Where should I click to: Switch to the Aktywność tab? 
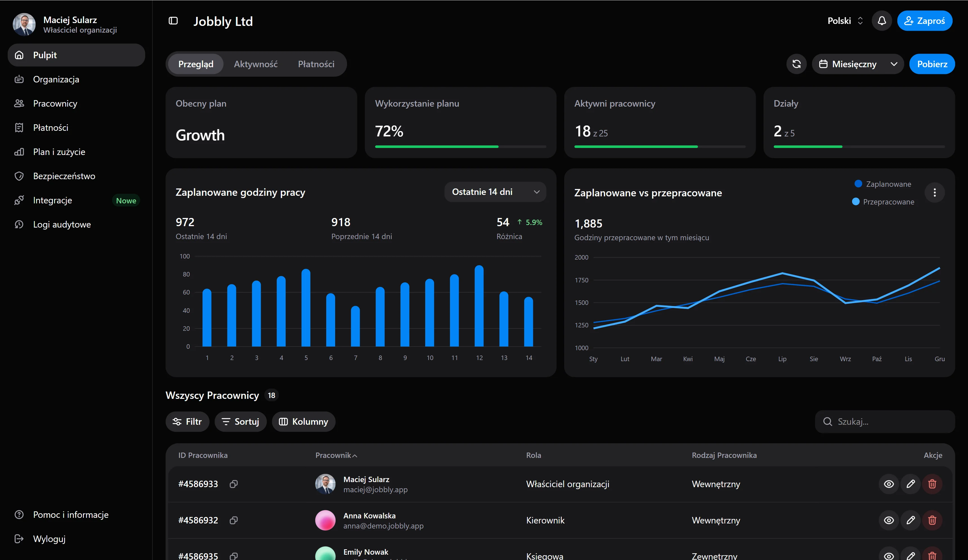pos(256,64)
